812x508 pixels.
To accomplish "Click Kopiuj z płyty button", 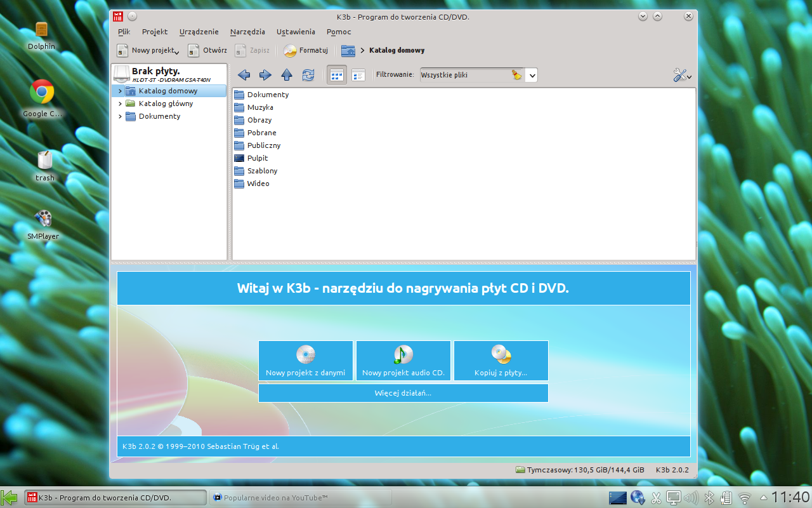I will click(501, 361).
